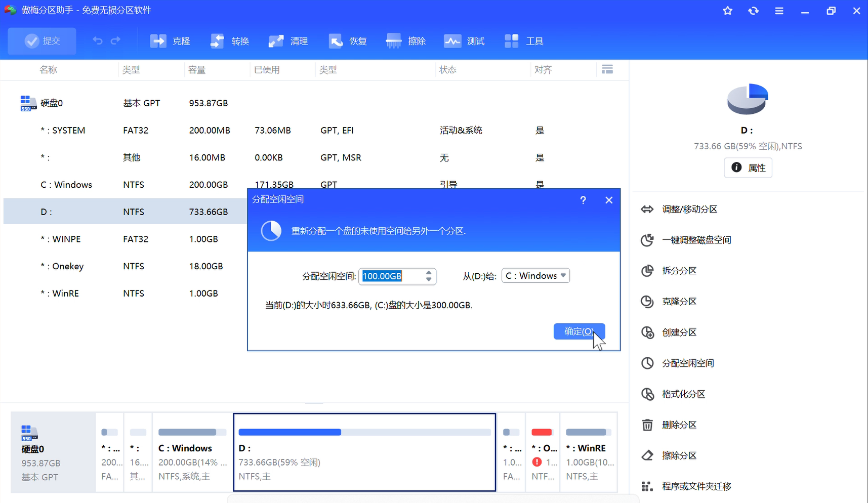
Task: Select 硬盘0 block in the disk map
Action: tap(53, 452)
